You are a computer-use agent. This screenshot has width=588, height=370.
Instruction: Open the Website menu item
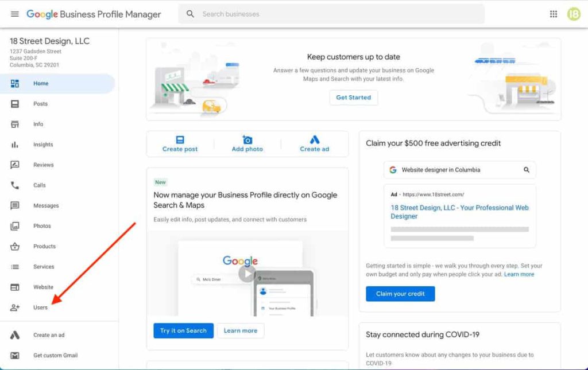click(x=57, y=287)
